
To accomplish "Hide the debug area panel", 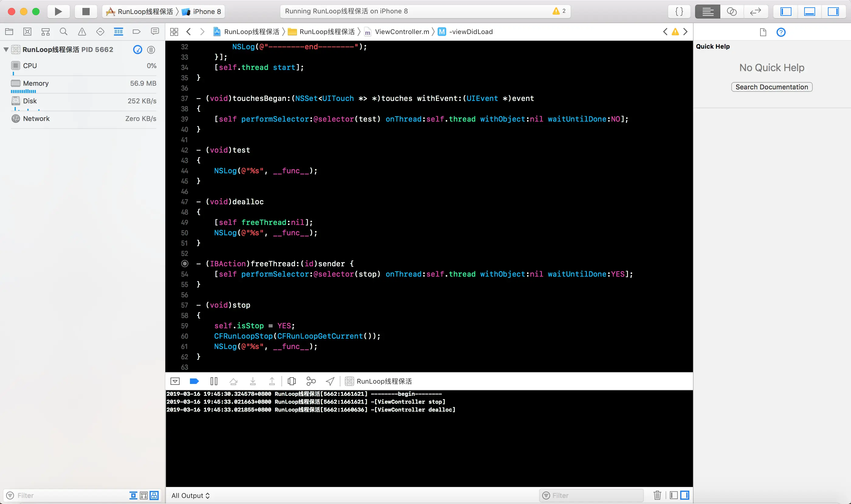I will (175, 381).
